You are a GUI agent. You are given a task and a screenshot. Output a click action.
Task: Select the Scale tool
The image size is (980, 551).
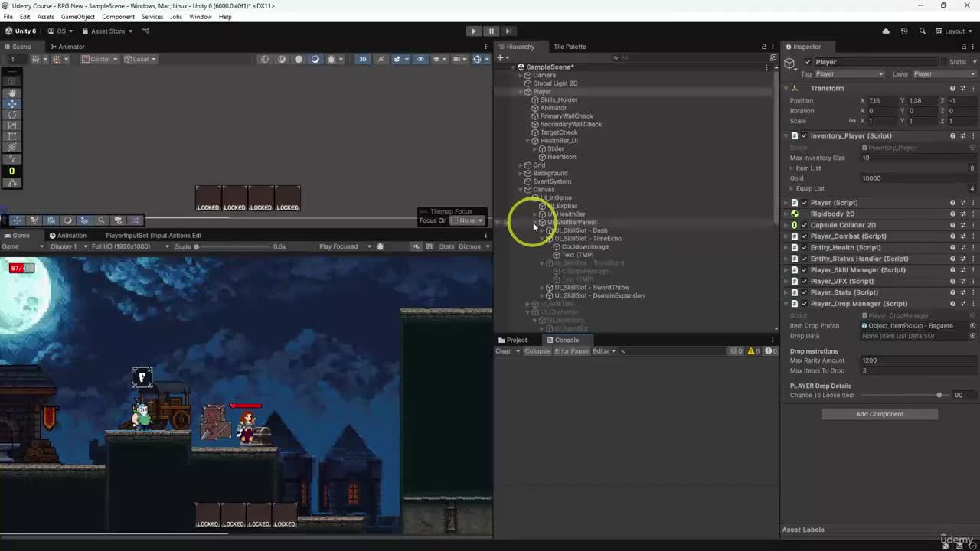click(11, 126)
